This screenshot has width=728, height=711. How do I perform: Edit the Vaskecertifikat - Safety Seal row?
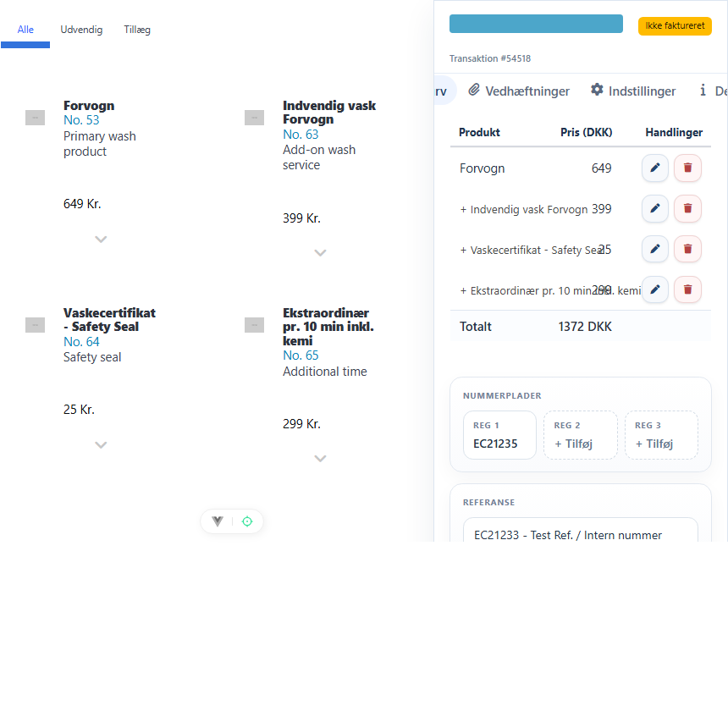654,249
